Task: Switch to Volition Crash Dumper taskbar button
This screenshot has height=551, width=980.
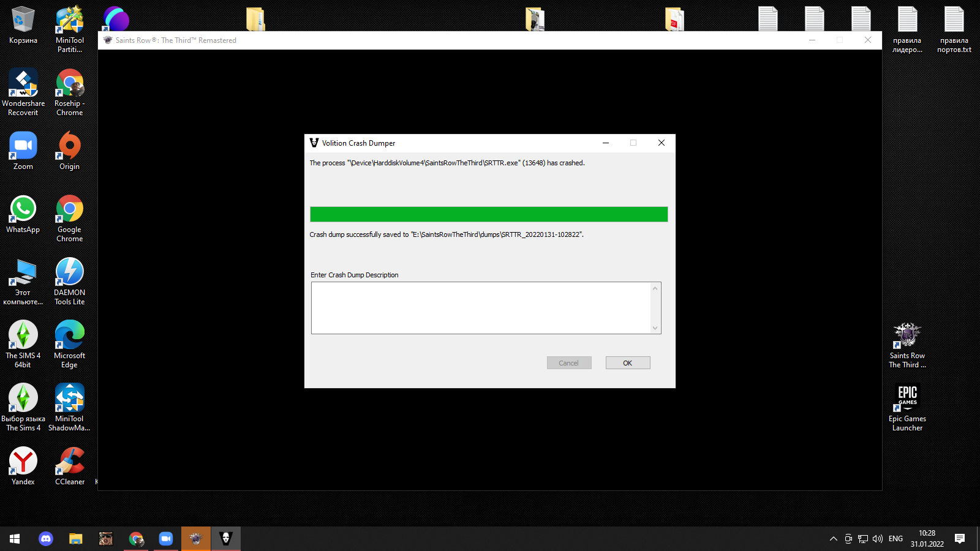Action: pos(226,539)
